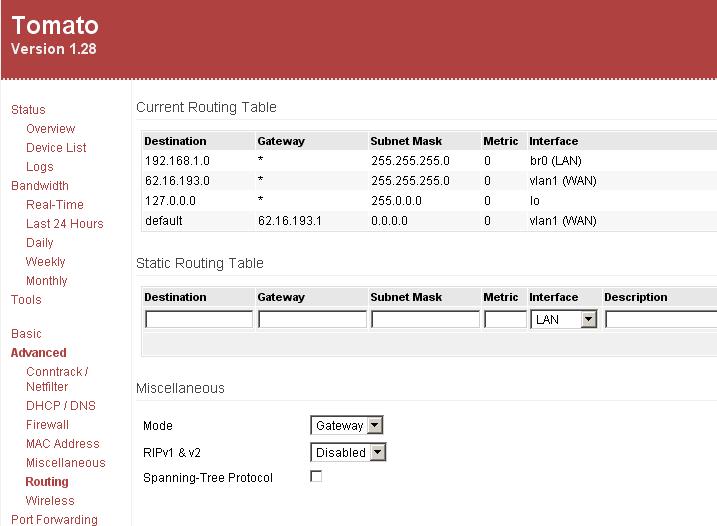Click Destination header in Current Routing Table

point(175,141)
